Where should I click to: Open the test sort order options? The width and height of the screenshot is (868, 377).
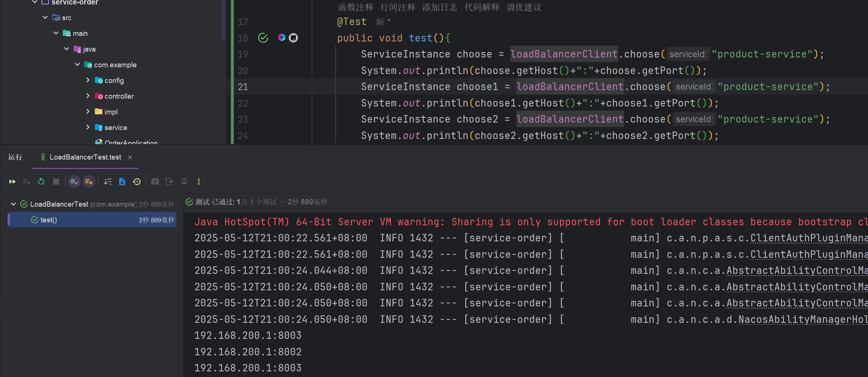pyautogui.click(x=108, y=182)
